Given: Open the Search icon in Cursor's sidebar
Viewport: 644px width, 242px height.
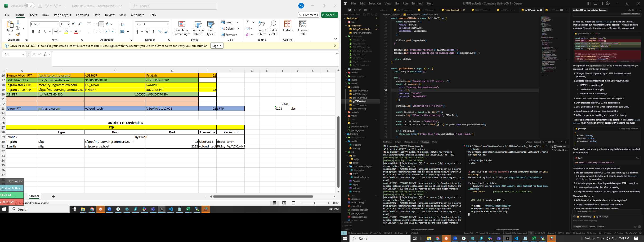Looking at the screenshot, I should (355, 10).
